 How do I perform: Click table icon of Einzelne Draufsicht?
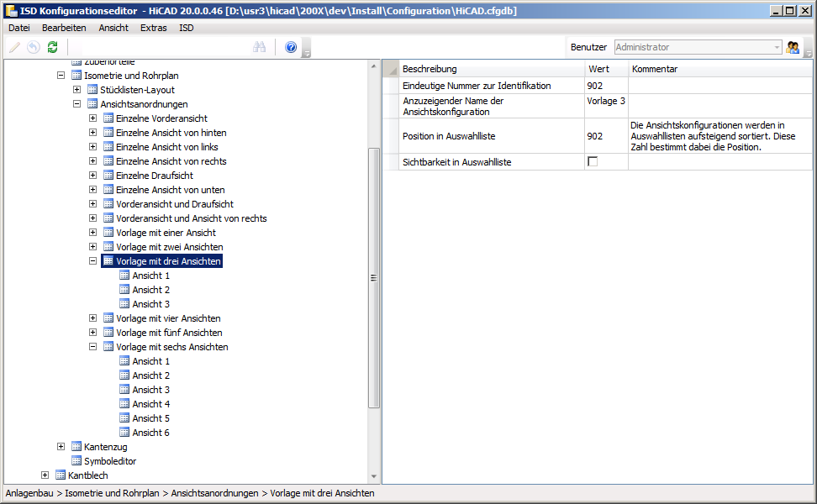pos(108,176)
